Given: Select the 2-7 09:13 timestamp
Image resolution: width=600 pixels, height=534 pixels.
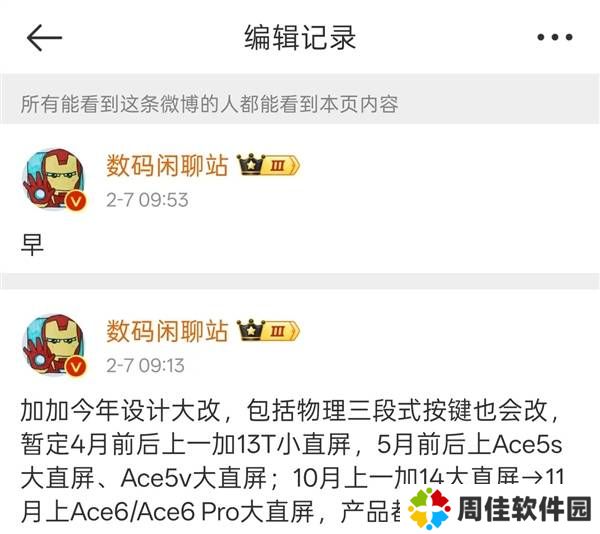Looking at the screenshot, I should [145, 365].
